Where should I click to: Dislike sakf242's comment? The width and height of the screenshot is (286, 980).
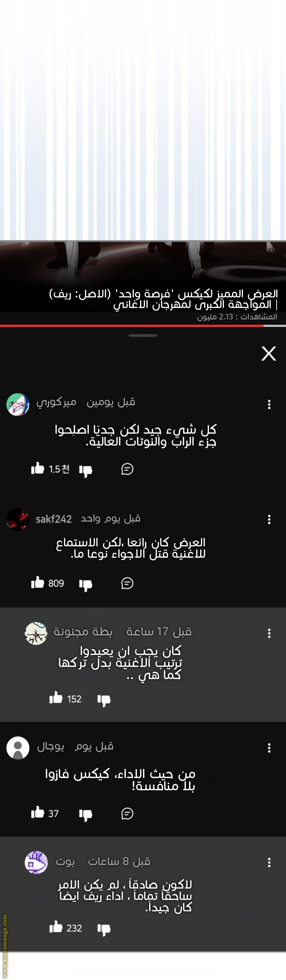(x=86, y=585)
